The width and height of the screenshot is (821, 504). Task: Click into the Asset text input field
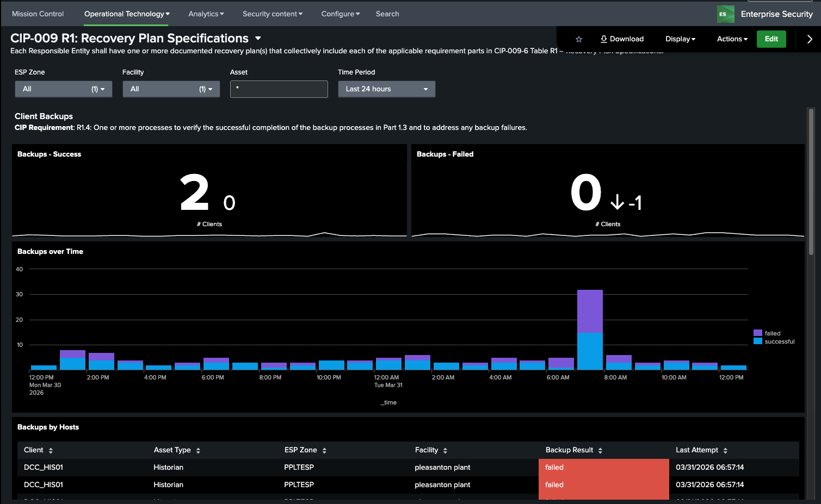pyautogui.click(x=279, y=89)
